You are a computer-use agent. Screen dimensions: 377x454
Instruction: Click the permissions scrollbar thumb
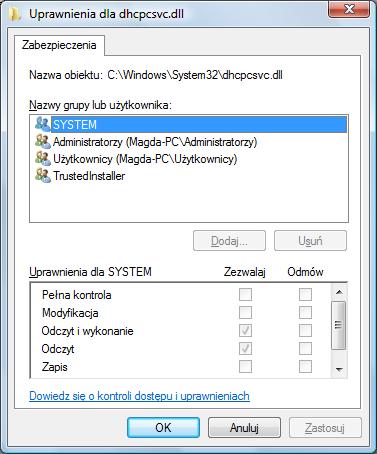[339, 325]
